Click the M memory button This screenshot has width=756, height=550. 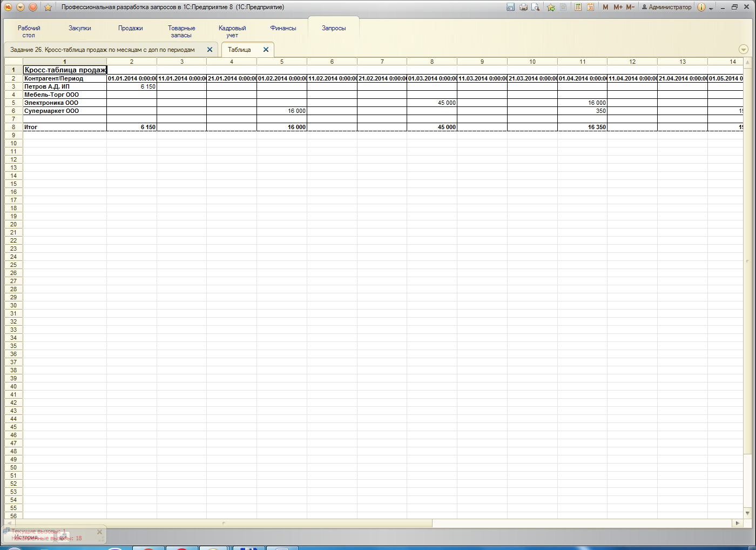tap(605, 7)
